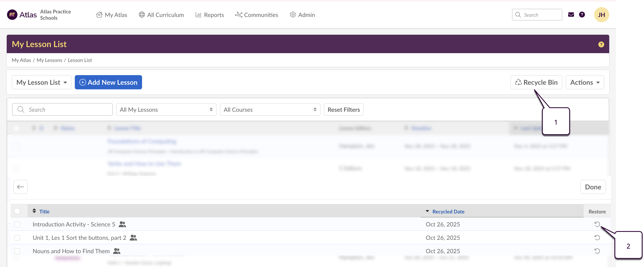Screen dimensions: 644x267
Task: Click the JH user avatar
Action: coord(601,15)
